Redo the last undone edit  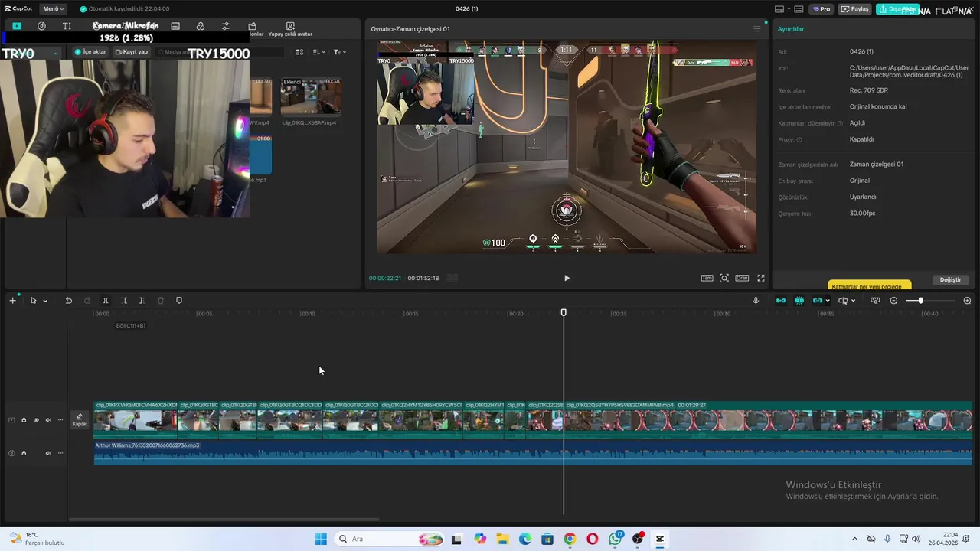click(87, 301)
